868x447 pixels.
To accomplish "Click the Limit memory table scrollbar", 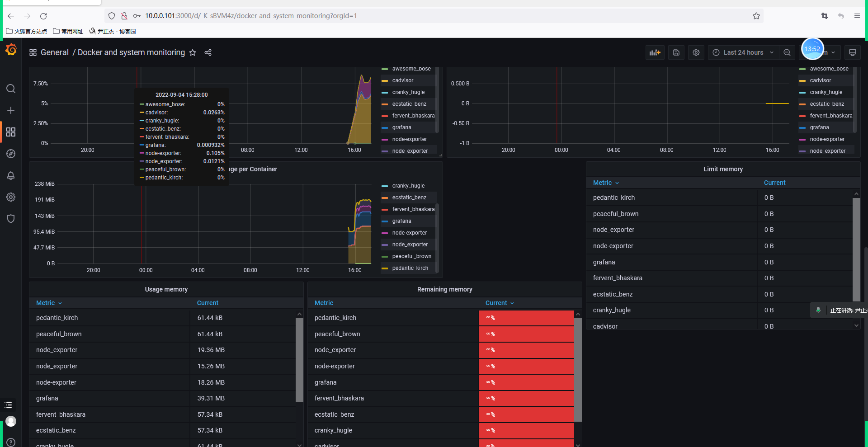I will point(856,249).
